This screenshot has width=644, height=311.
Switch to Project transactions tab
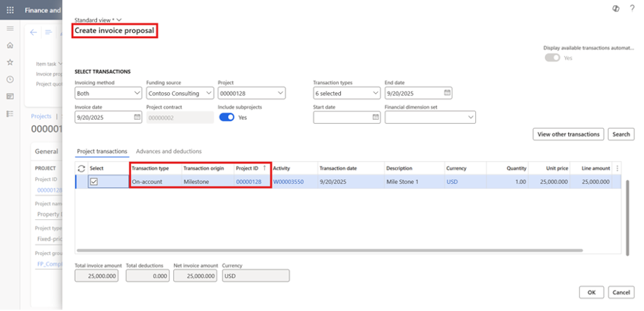click(x=102, y=152)
